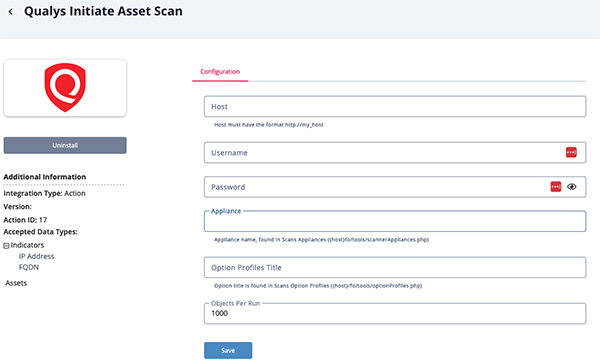Click into the Password field
The image size is (600, 363).
coord(395,187)
